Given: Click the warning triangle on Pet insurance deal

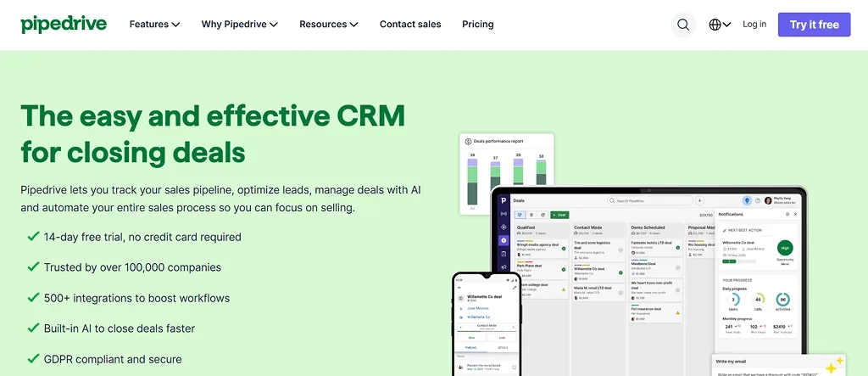Looking at the screenshot, I should 677,313.
